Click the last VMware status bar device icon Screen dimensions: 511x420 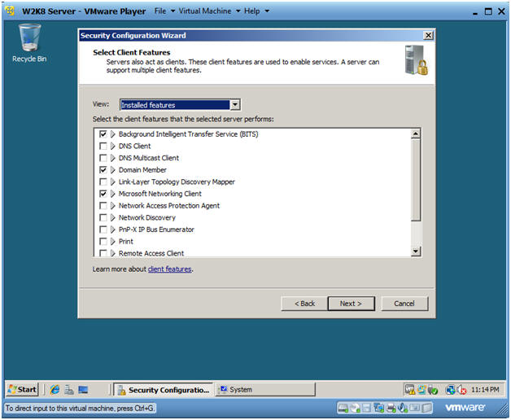point(426,408)
